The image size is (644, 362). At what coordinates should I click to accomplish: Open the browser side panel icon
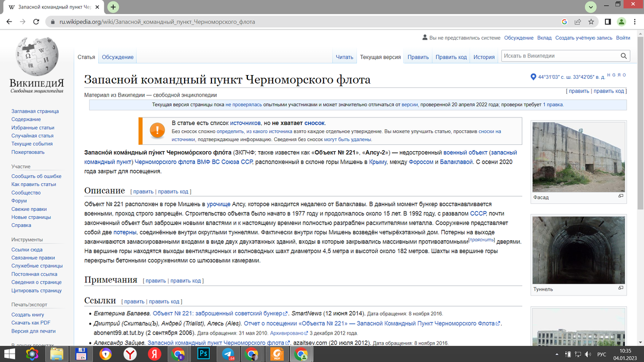point(608,22)
